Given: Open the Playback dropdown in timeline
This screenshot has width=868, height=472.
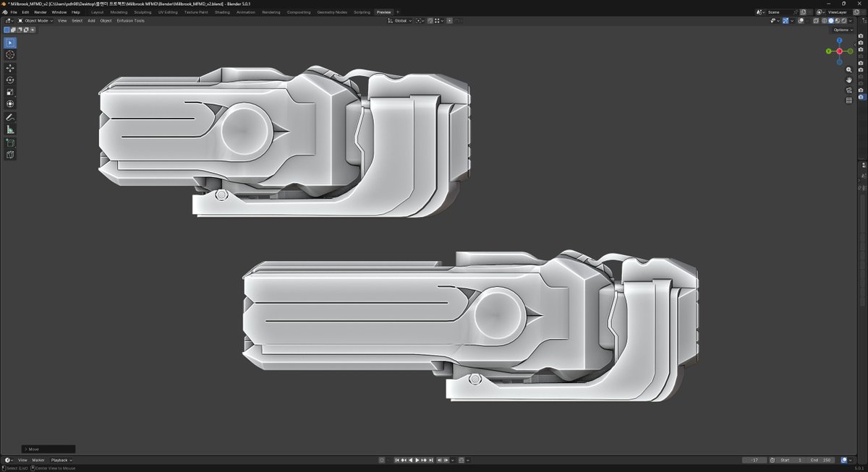Looking at the screenshot, I should click(61, 460).
